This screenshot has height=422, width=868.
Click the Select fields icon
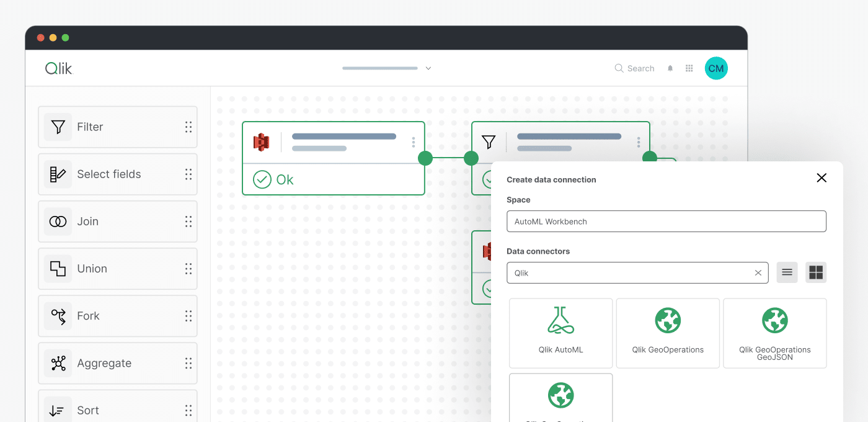58,174
